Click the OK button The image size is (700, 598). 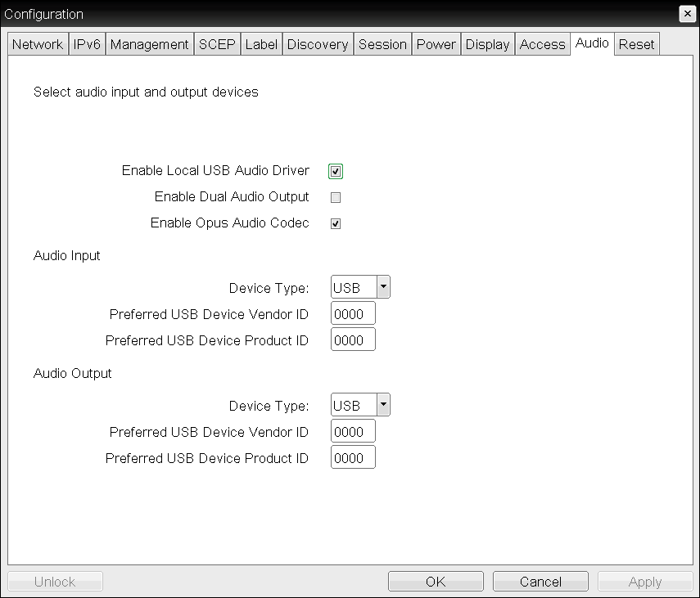pos(436,581)
